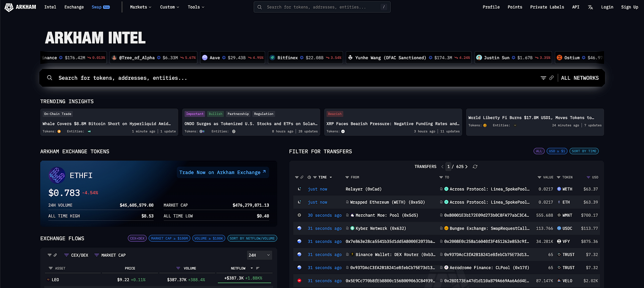Open the 24H timeframe dropdown
644x288 pixels.
pyautogui.click(x=260, y=255)
